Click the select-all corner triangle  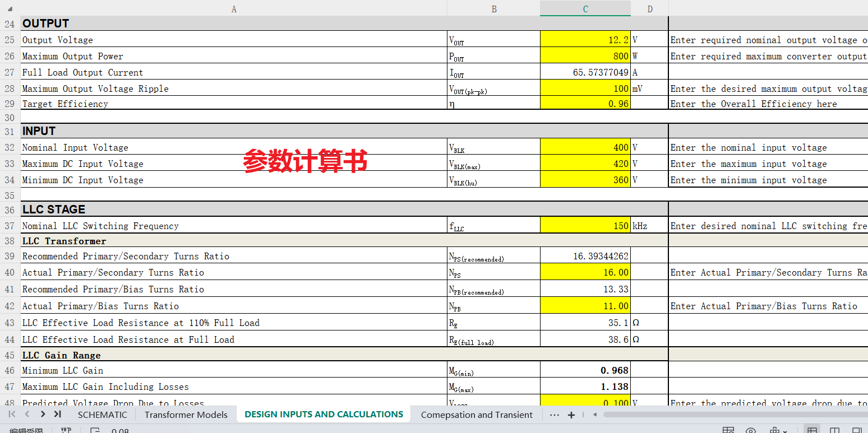point(10,9)
